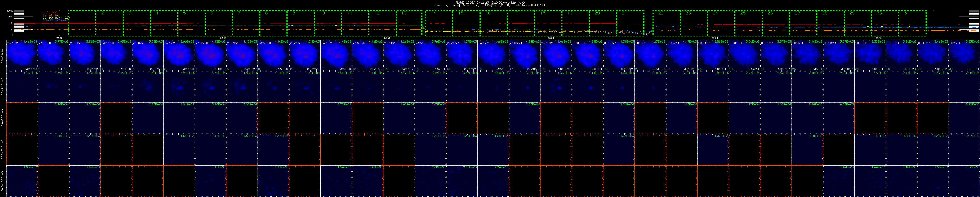Click the yellow 25-100 keV legend label
This screenshot has width=980, height=197.
click(56, 17)
